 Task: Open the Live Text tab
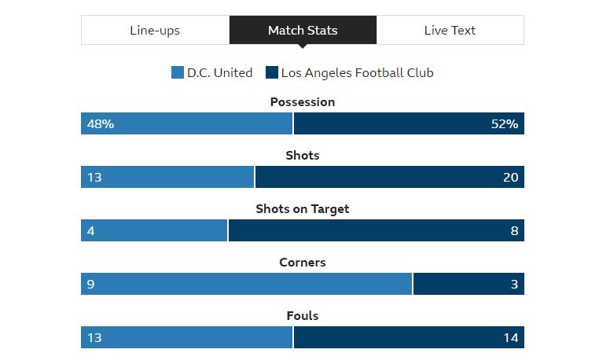450,30
